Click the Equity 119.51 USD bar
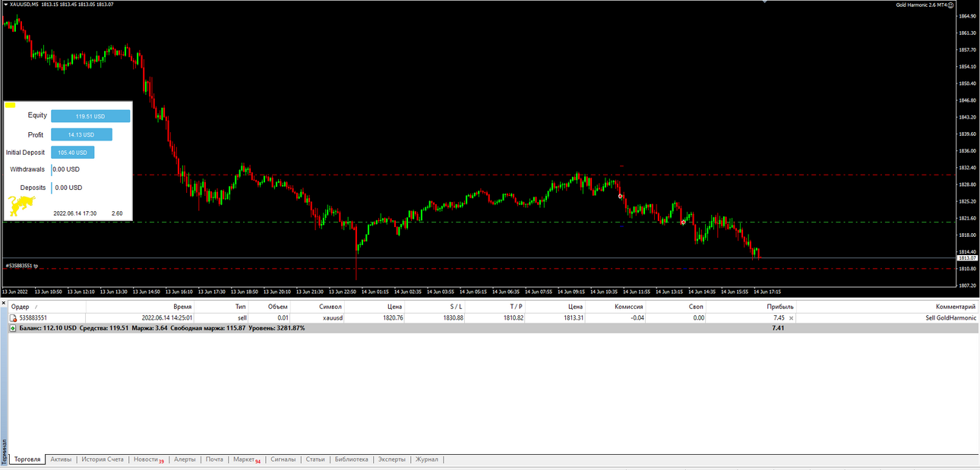 90,116
